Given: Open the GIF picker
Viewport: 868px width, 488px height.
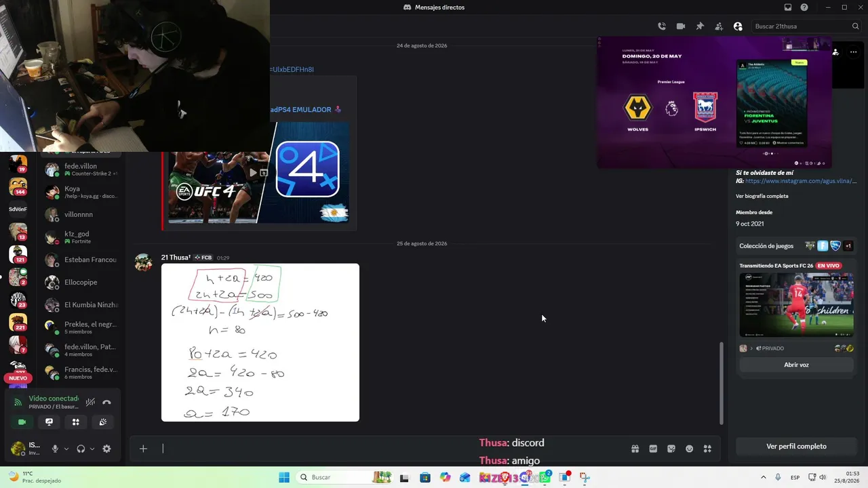Looking at the screenshot, I should click(653, 448).
